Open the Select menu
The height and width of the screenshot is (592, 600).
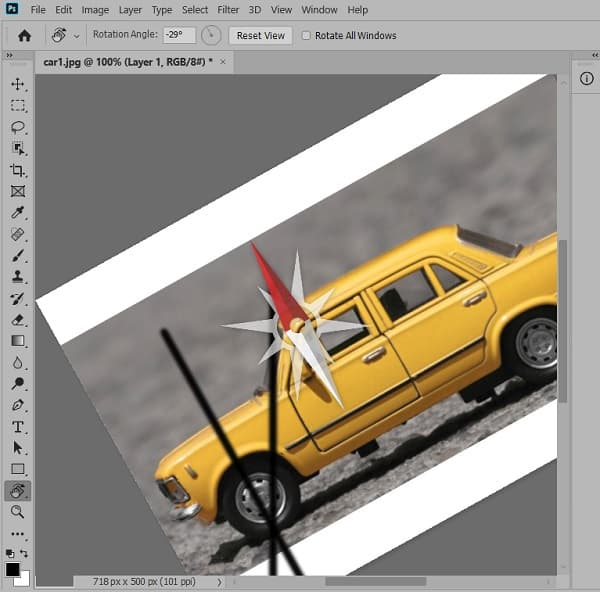tap(195, 10)
